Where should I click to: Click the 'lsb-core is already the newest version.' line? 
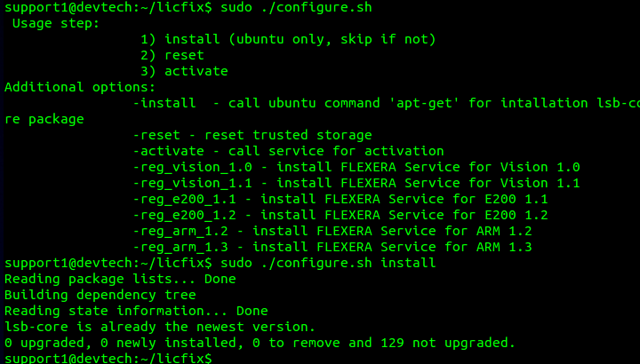[160, 327]
